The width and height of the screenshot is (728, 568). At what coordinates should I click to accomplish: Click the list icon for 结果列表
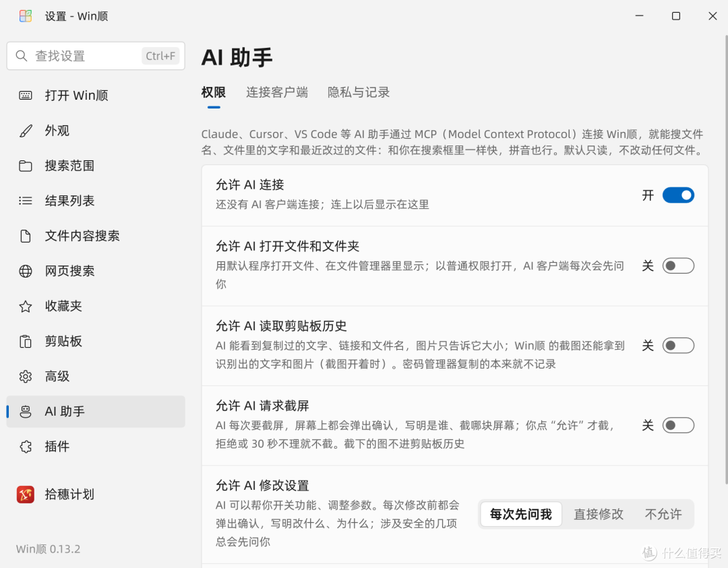(26, 201)
